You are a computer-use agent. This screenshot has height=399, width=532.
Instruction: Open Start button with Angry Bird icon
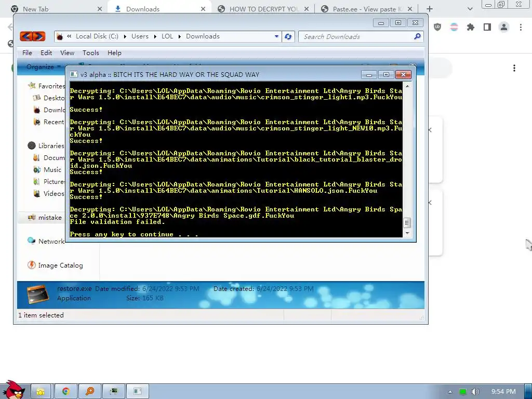13,390
